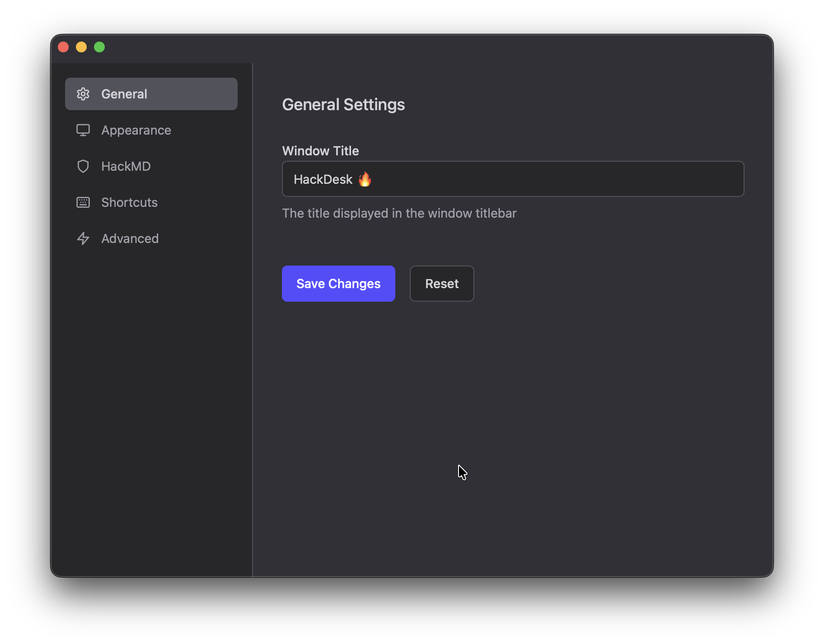The height and width of the screenshot is (644, 824).
Task: Select the General settings tab
Action: pyautogui.click(x=151, y=94)
